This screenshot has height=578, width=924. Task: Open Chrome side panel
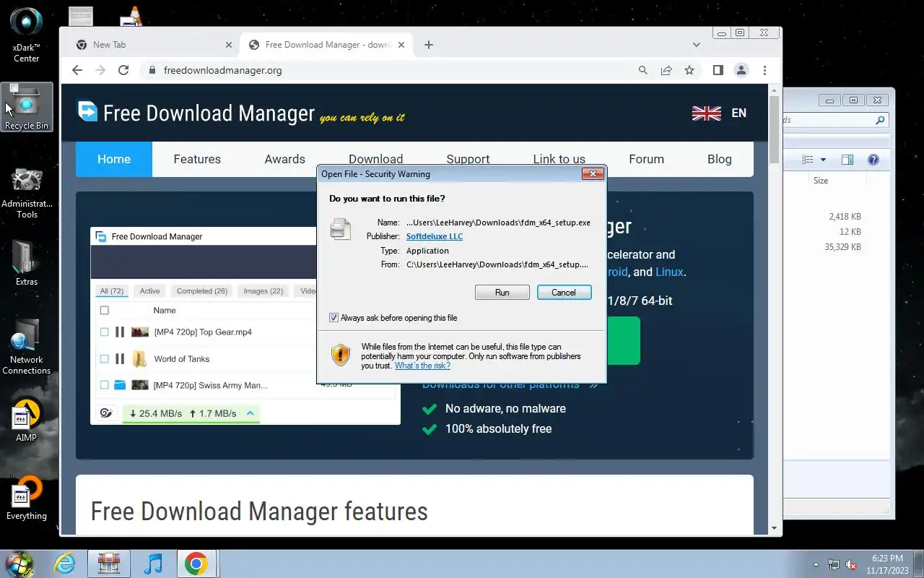(718, 70)
